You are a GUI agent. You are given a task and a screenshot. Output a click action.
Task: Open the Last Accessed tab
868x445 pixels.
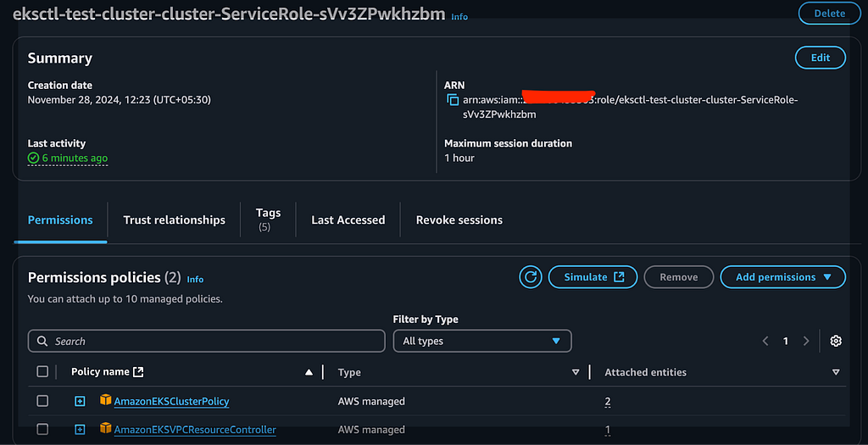point(348,220)
